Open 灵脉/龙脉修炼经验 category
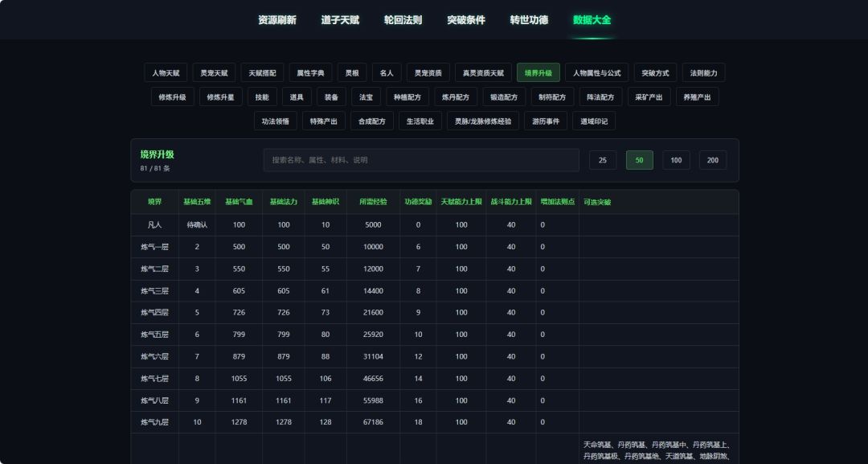This screenshot has width=868, height=464. [x=483, y=121]
